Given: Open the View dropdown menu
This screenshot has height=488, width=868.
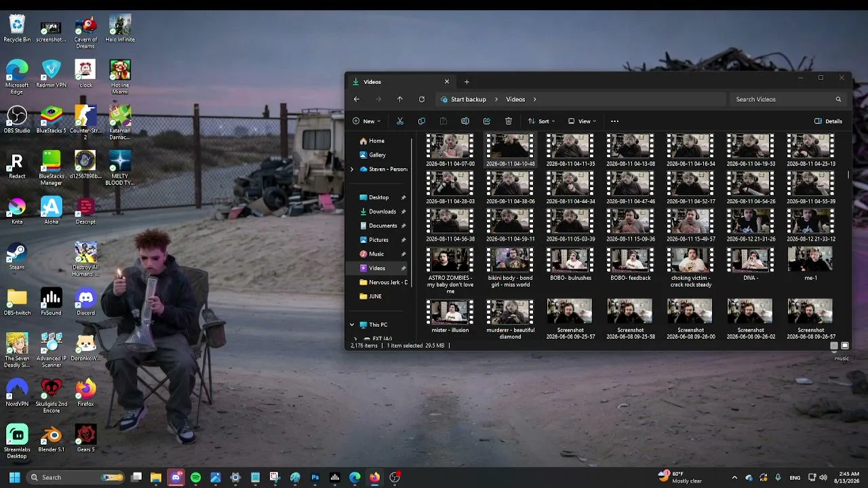Looking at the screenshot, I should click(582, 121).
